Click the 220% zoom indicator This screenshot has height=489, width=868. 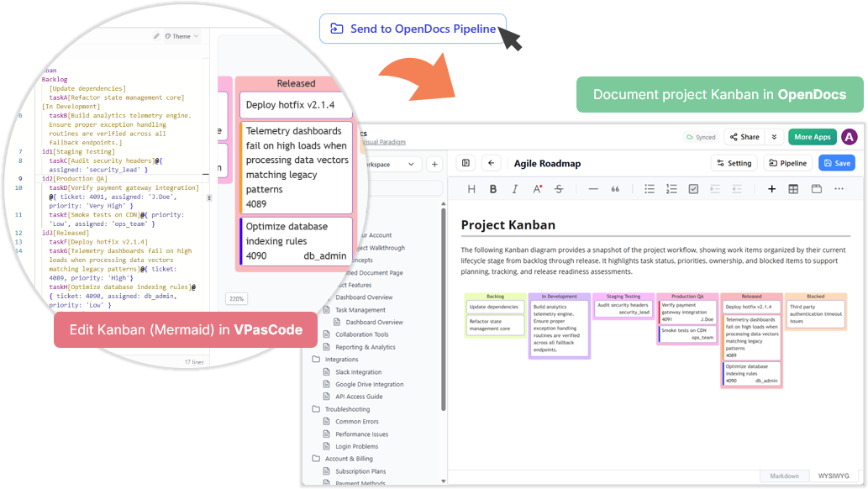[x=236, y=298]
